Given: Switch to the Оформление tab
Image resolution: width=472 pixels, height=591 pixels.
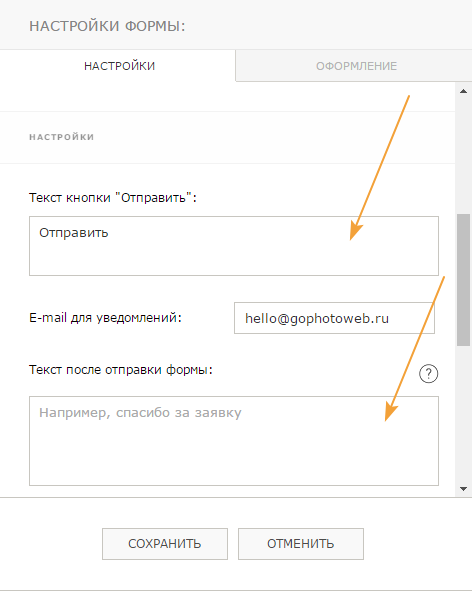Looking at the screenshot, I should [x=356, y=66].
